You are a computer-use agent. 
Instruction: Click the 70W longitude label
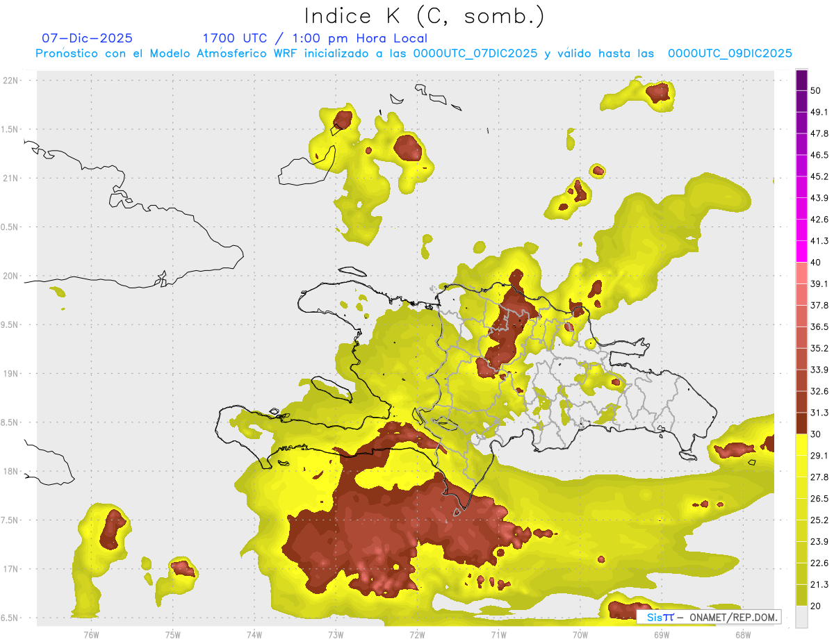pos(580,634)
